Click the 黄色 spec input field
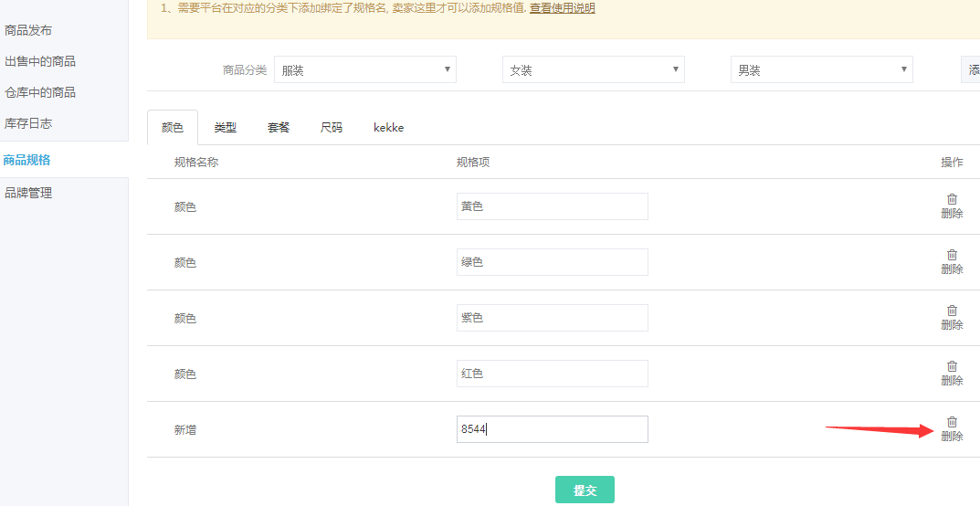Screen dimensions: 980x506 552,206
